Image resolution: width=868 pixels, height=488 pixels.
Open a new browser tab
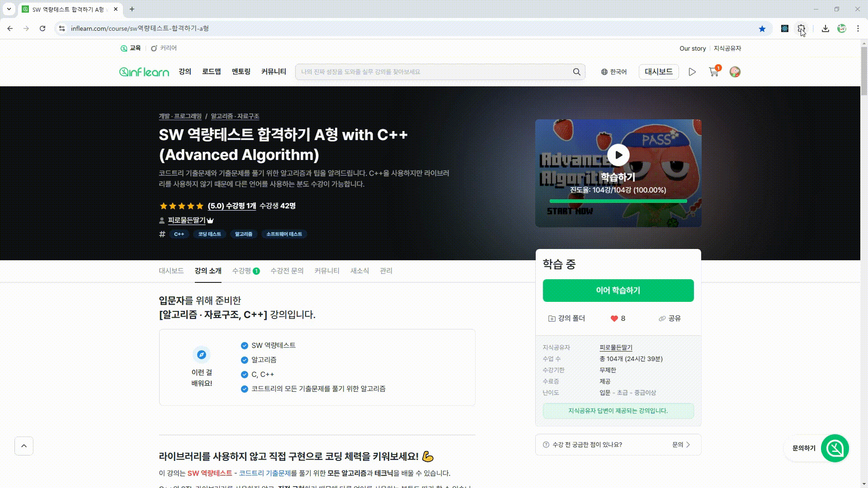pyautogui.click(x=132, y=9)
